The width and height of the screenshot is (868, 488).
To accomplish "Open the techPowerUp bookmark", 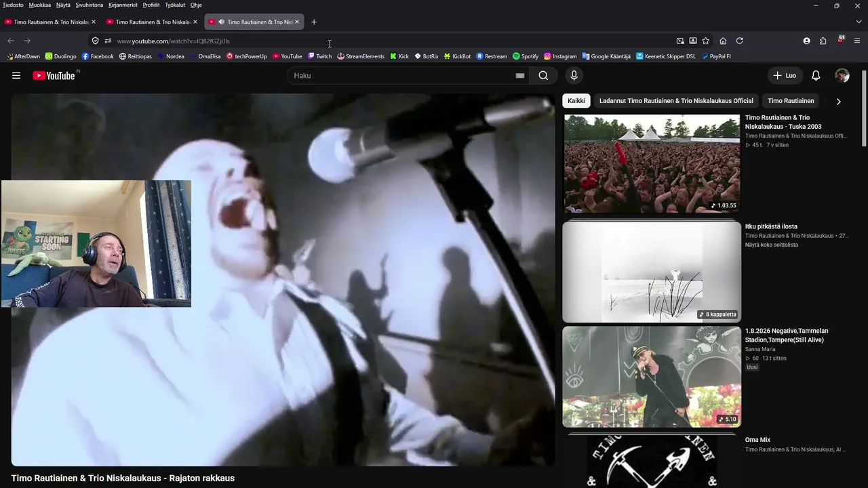I will [247, 56].
